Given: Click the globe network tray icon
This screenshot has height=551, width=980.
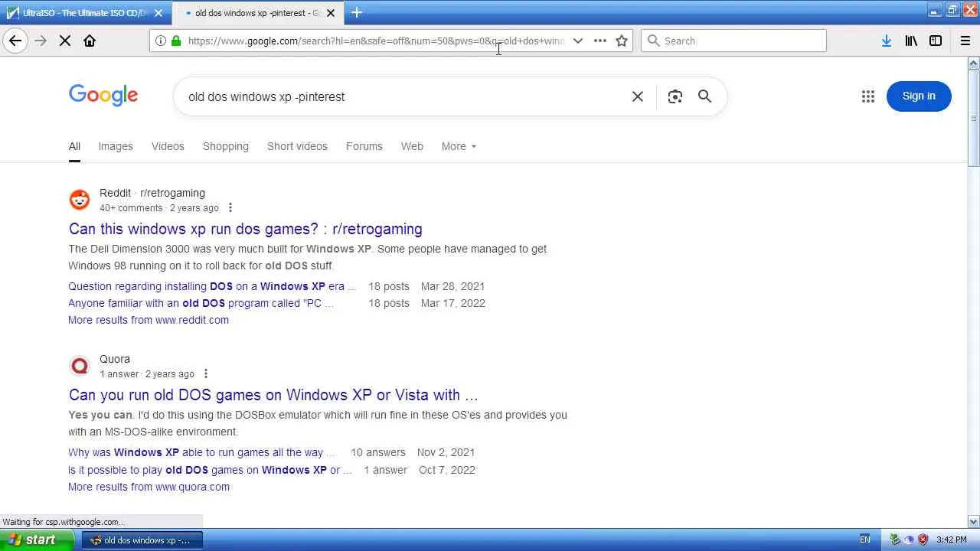Looking at the screenshot, I should tap(909, 540).
